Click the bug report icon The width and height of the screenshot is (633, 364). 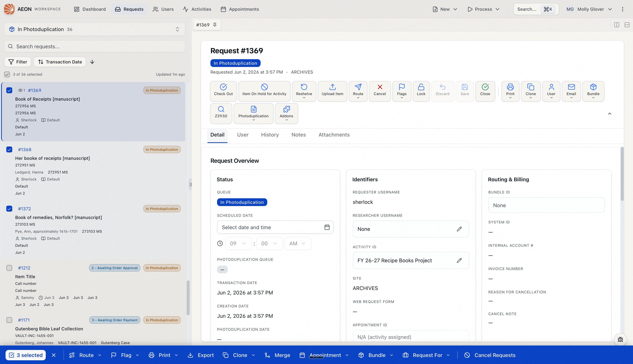coord(620,340)
